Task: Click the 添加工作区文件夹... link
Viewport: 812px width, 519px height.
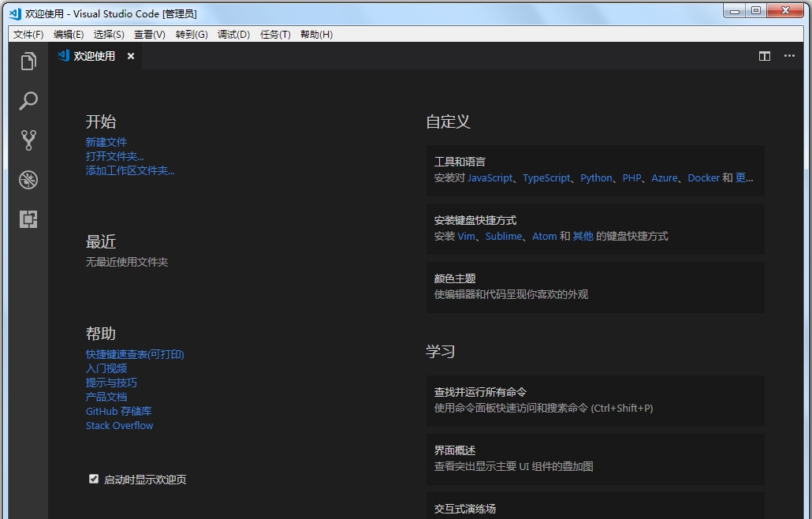Action: point(130,170)
